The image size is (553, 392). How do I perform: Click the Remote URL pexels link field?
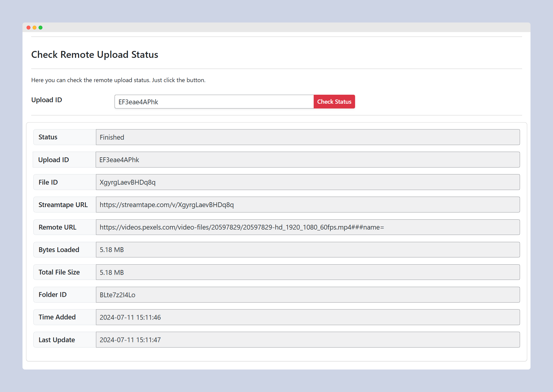[x=308, y=227]
